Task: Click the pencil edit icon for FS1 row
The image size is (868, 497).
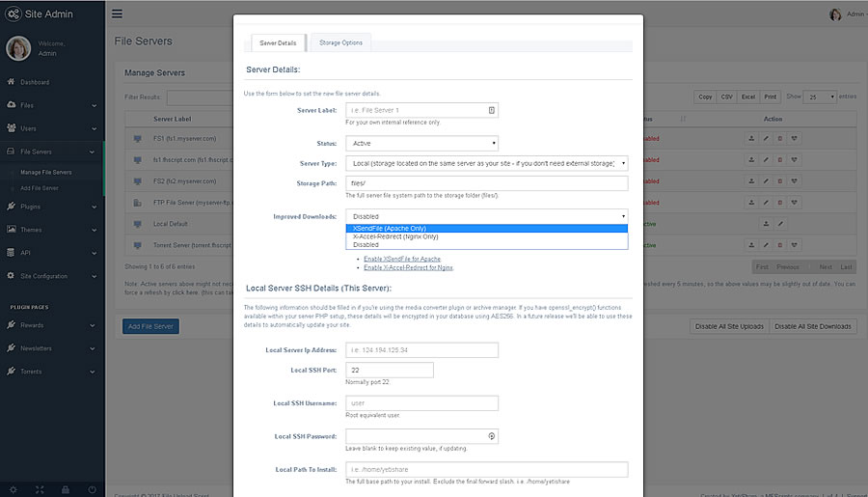Action: coord(766,139)
